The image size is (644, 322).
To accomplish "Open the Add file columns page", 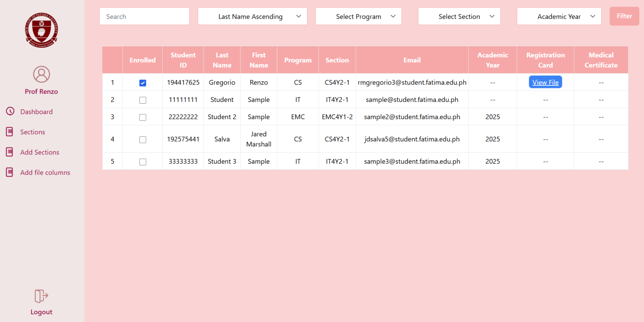I will [x=45, y=172].
